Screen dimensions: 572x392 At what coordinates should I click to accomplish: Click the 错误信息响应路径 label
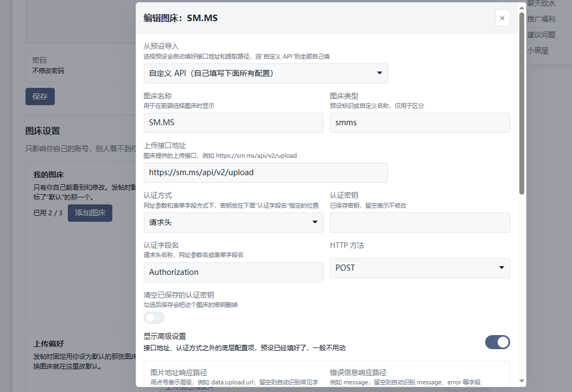click(x=358, y=372)
